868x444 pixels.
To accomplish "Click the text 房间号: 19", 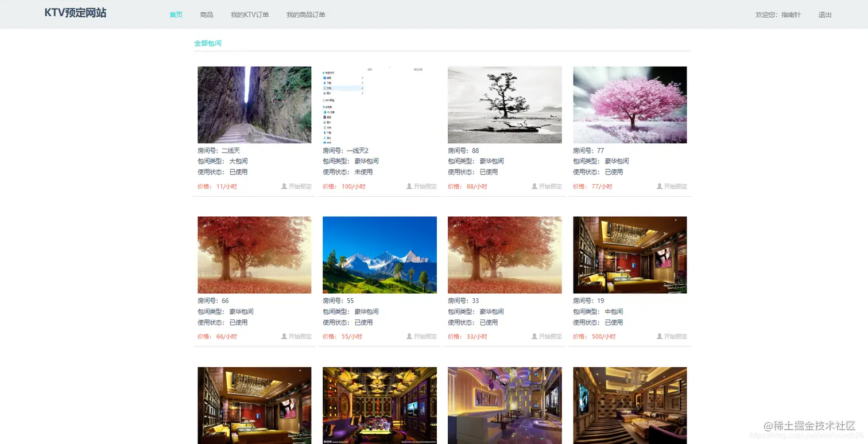I will (x=588, y=301).
